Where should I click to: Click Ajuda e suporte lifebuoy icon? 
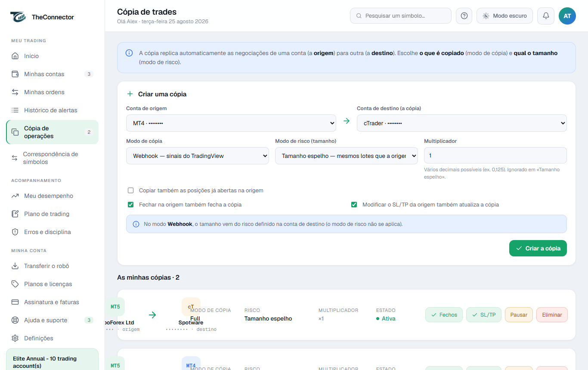click(15, 320)
